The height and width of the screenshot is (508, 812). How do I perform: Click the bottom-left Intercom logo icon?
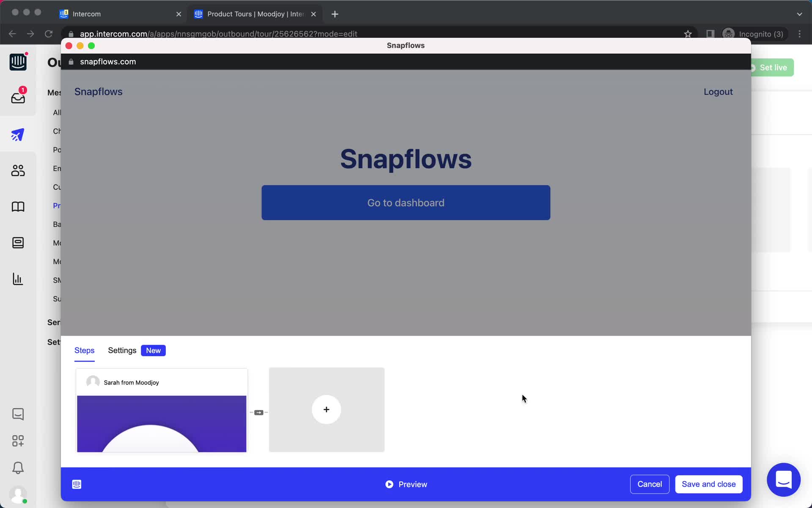point(77,484)
